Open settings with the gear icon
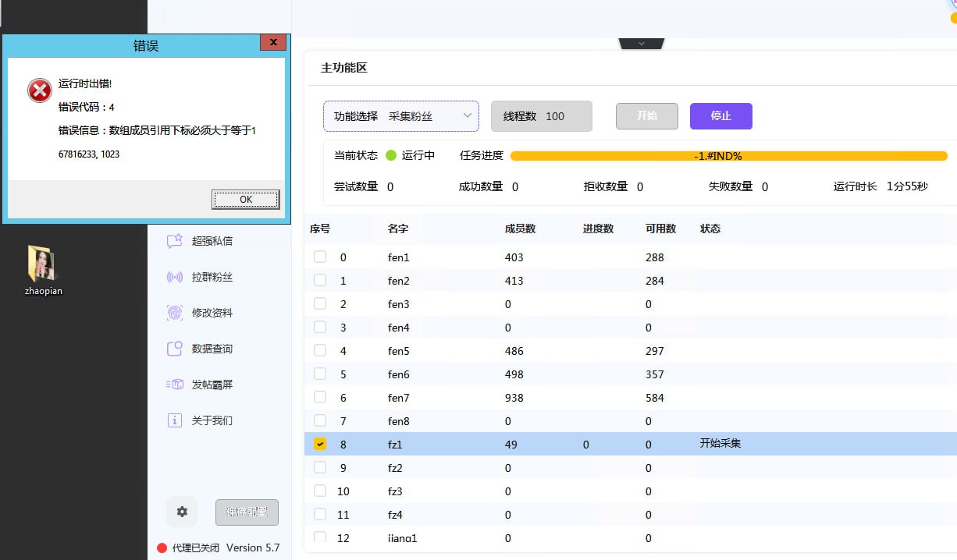Viewport: 957px width, 560px height. [182, 512]
